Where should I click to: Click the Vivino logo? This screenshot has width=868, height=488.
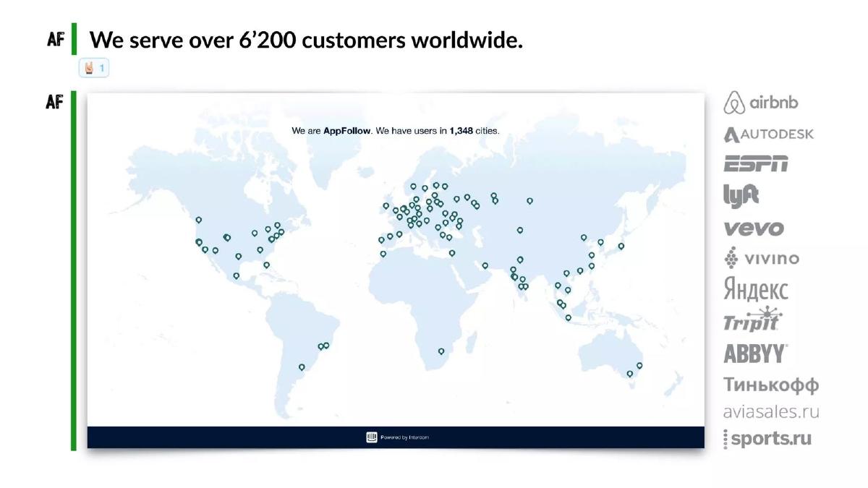click(x=762, y=258)
